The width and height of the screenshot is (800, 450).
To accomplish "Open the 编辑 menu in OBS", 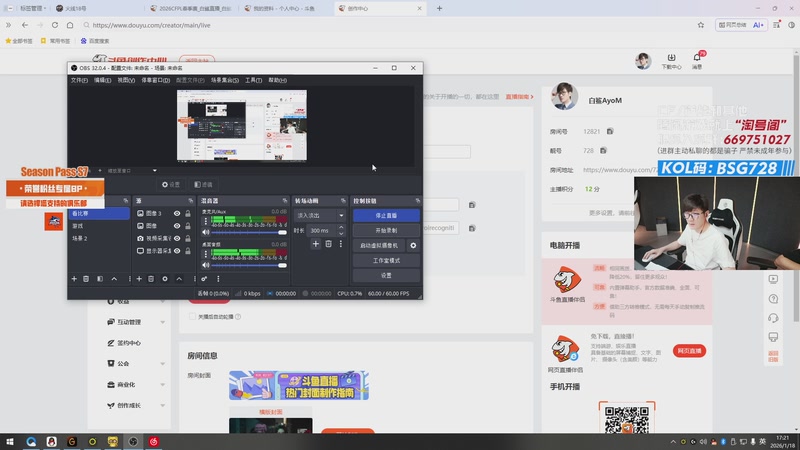I will (103, 80).
